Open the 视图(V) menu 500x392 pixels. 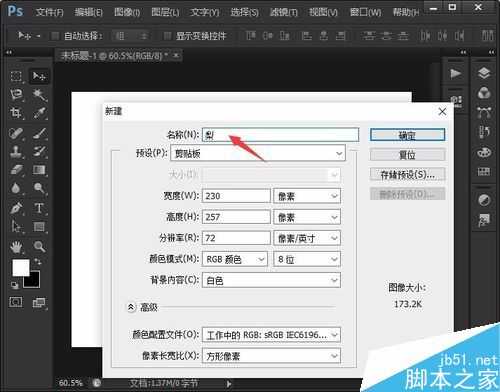[323, 12]
